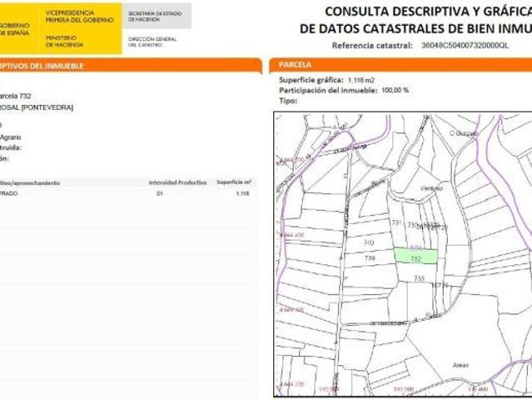
Task: Click the 'PRADO' crop row cell
Action: [8, 193]
